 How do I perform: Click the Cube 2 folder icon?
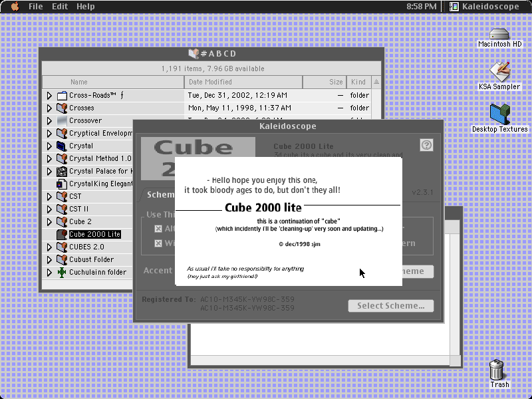(62, 221)
